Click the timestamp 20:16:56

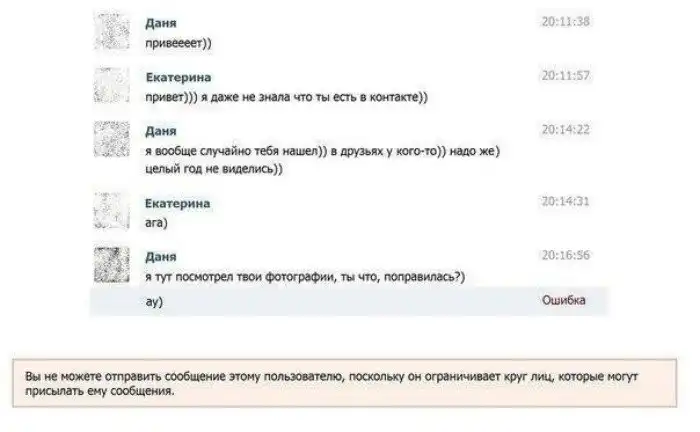566,255
